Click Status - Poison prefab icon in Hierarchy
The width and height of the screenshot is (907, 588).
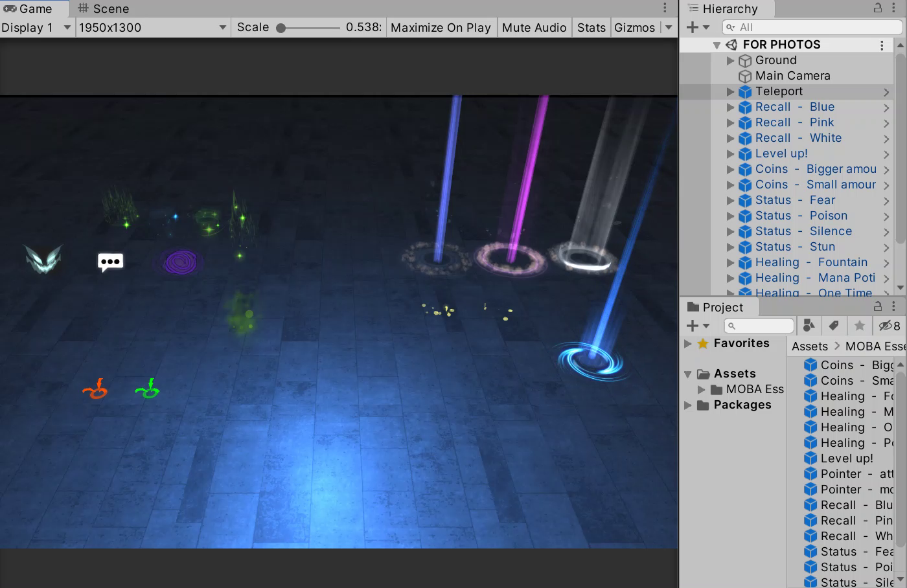point(745,216)
